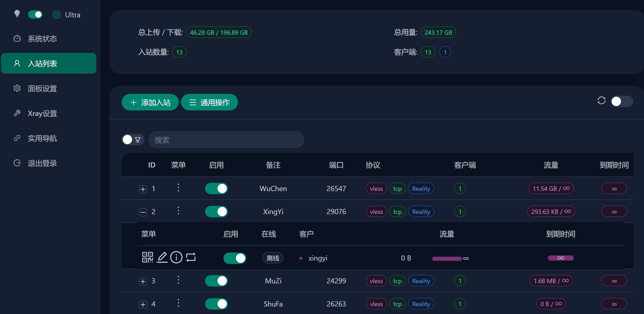Click the 添加入站 button
Image resolution: width=644 pixels, height=314 pixels.
pos(150,102)
